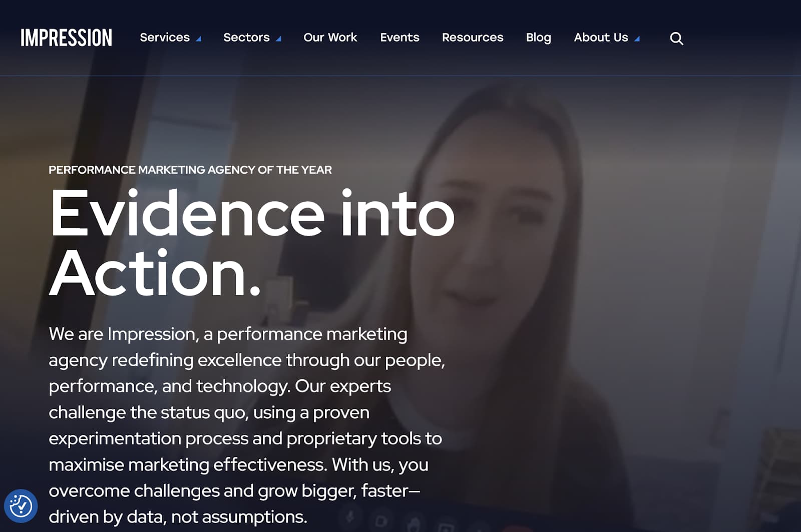Expand the About Us dropdown arrow

click(x=637, y=39)
